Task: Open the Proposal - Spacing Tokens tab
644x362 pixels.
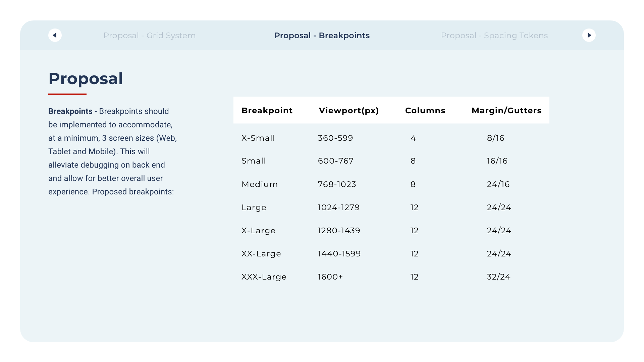Action: tap(494, 36)
